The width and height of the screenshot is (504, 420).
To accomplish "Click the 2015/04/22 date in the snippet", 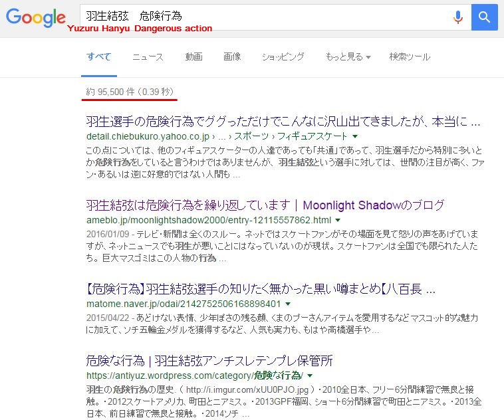I will 108,318.
